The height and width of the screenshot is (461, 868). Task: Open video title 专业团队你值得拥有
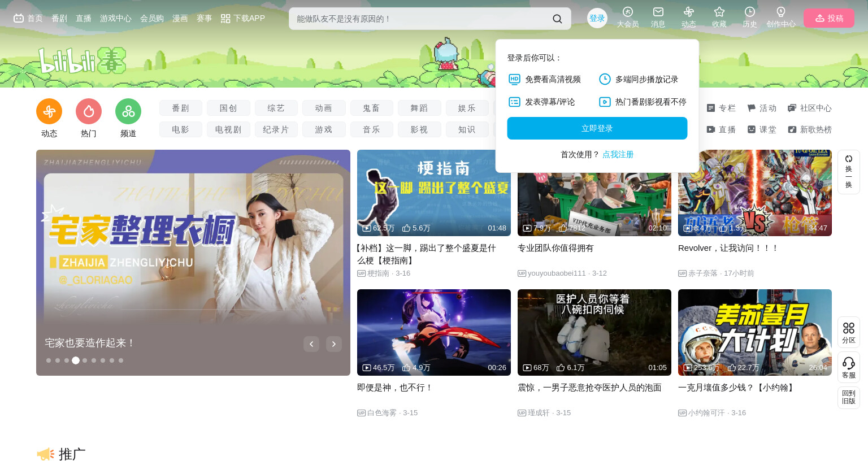(555, 248)
